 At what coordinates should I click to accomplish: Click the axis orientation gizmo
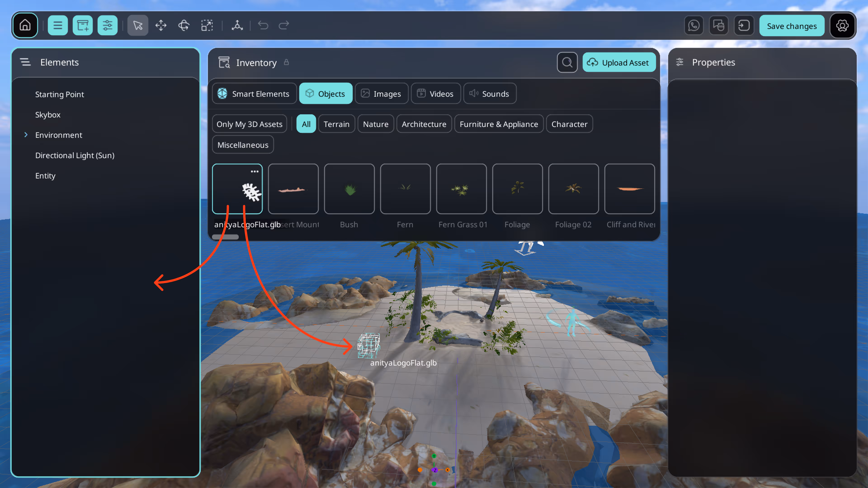coord(434,469)
